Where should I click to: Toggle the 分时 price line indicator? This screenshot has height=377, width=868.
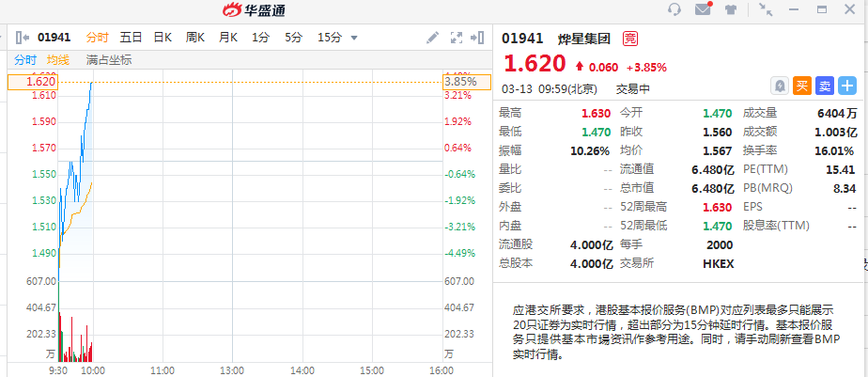23,60
